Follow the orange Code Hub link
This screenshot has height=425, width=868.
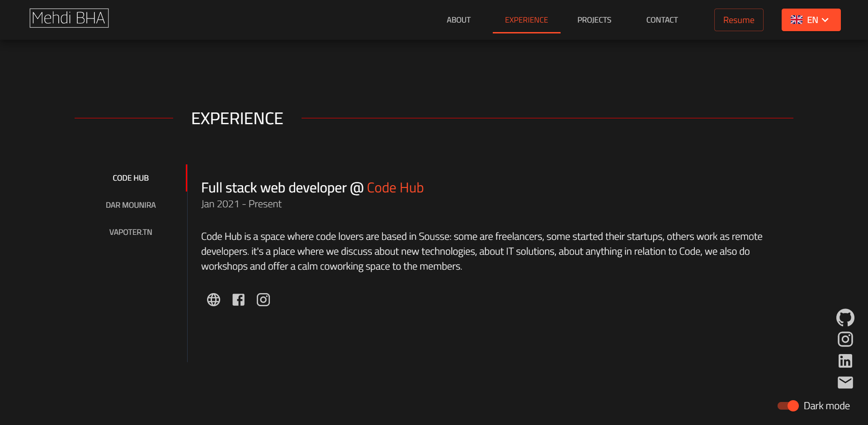click(x=395, y=187)
